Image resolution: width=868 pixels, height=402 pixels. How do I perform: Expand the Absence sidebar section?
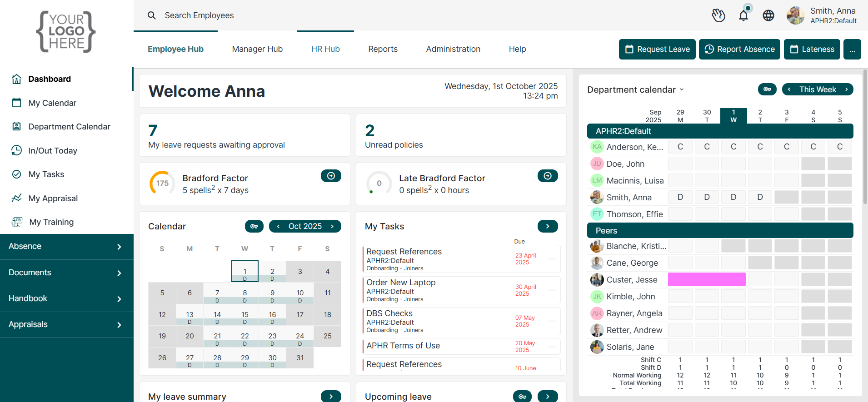[67, 247]
